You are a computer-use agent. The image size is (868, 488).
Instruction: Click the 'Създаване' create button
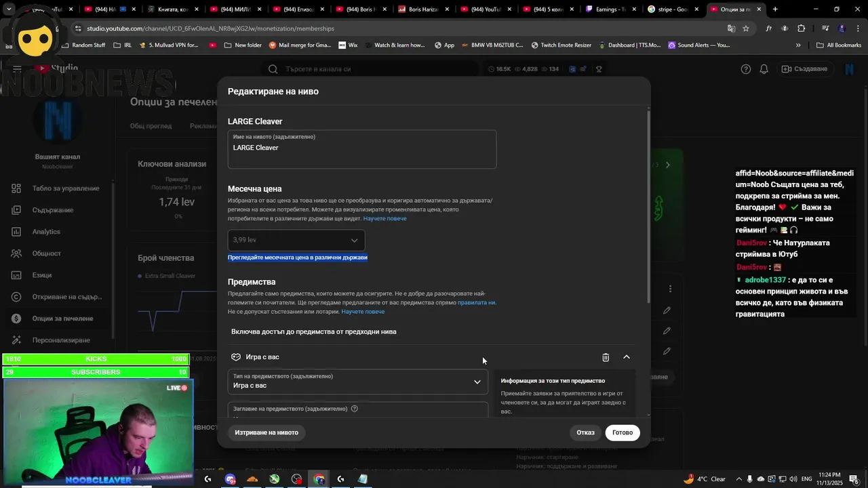pos(804,69)
